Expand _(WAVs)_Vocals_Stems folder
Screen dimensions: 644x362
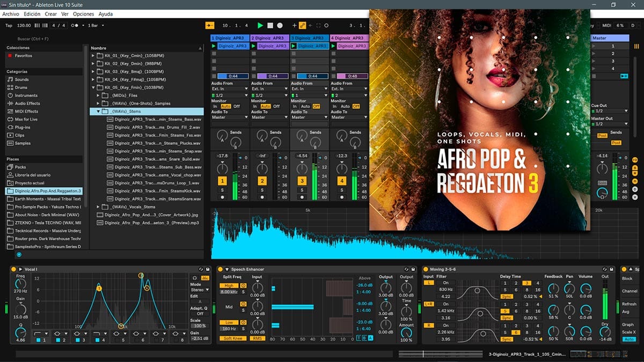(99, 206)
